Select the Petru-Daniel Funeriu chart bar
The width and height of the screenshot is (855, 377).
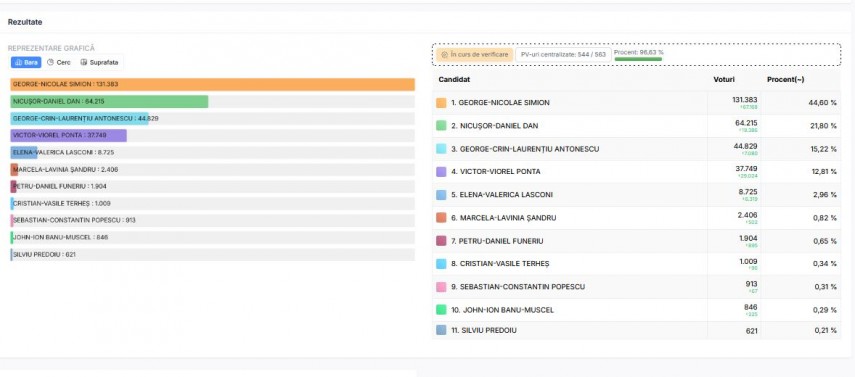(14, 187)
